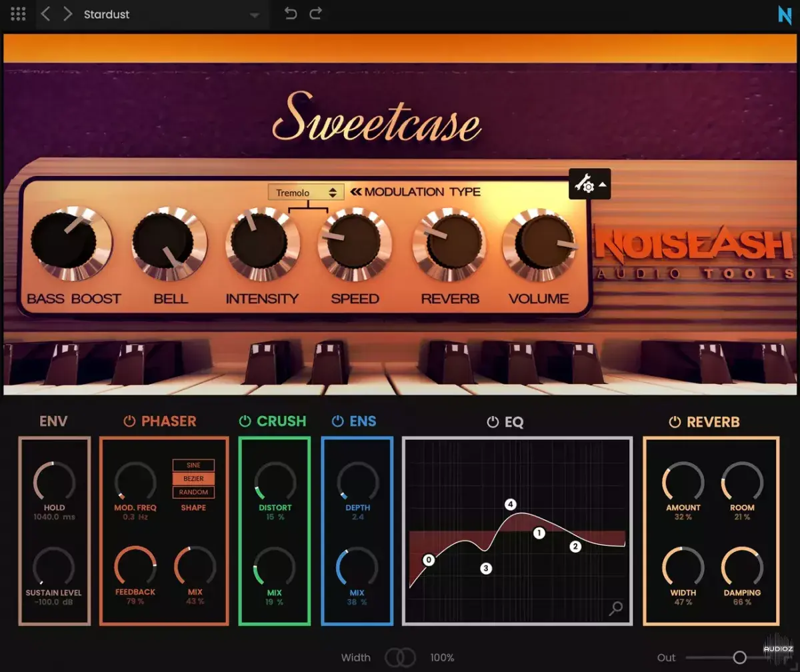Click the Bass Boost knob
The image size is (800, 672).
point(71,244)
